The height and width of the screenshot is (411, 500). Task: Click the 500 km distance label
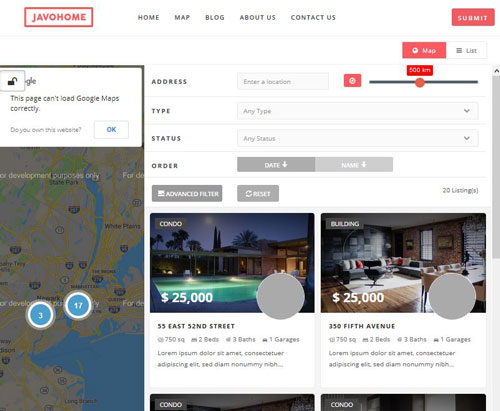[x=420, y=70]
